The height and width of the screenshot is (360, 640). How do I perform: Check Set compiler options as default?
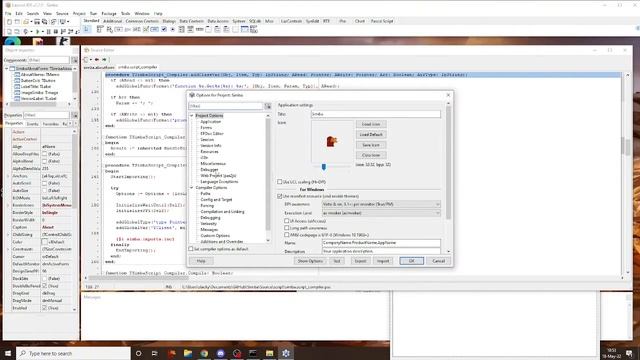(x=191, y=249)
